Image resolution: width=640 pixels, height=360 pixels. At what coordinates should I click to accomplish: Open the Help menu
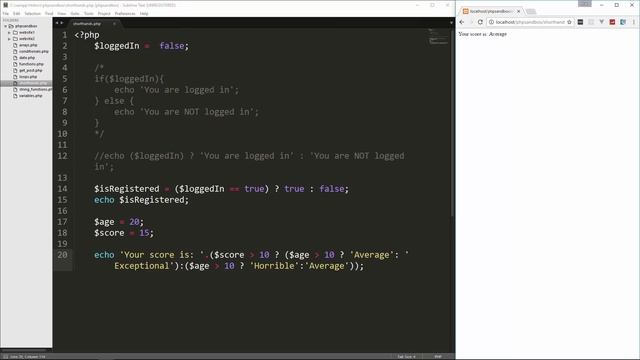click(144, 13)
